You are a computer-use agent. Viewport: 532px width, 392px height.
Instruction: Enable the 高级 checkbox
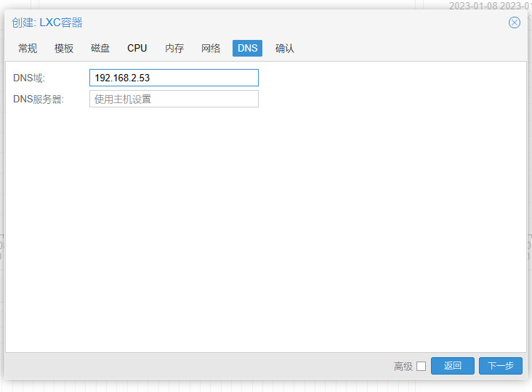click(x=421, y=367)
